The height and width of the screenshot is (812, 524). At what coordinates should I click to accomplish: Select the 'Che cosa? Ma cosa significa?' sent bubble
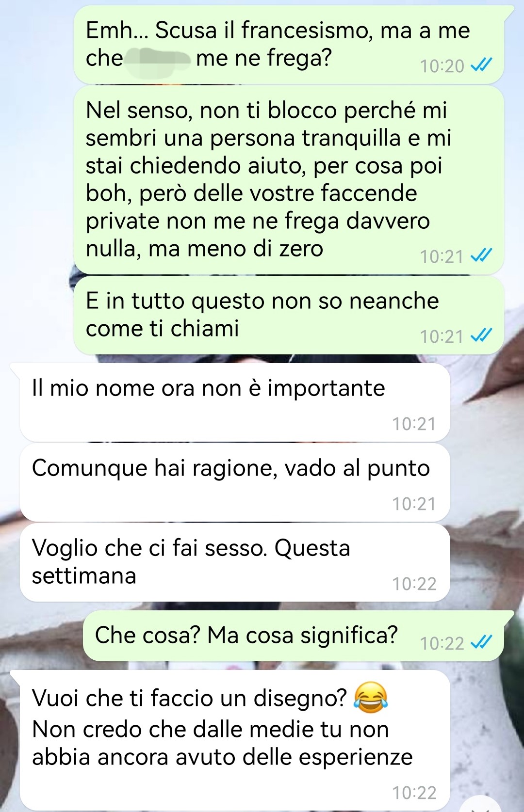point(294,636)
